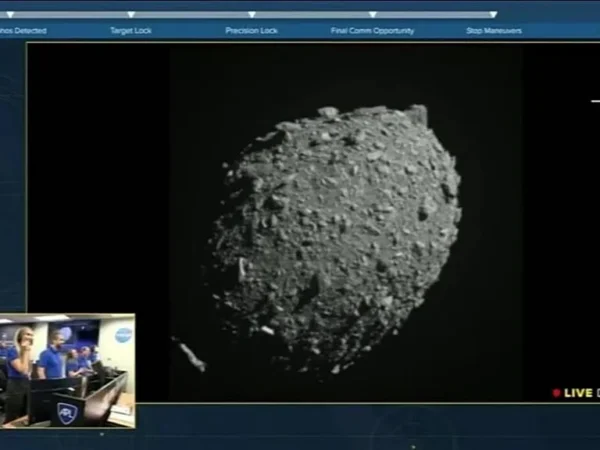
Task: Click the Final Comm Opportunity marker triangle
Action: (x=372, y=15)
